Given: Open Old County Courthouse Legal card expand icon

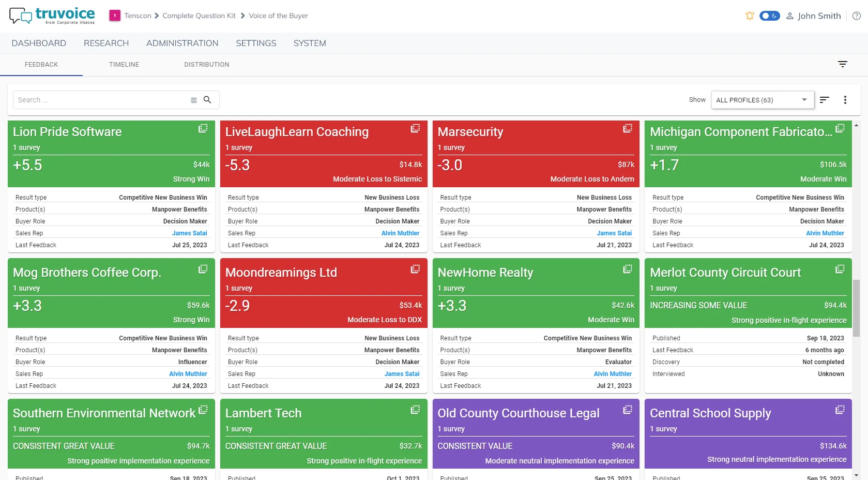Looking at the screenshot, I should tap(628, 410).
